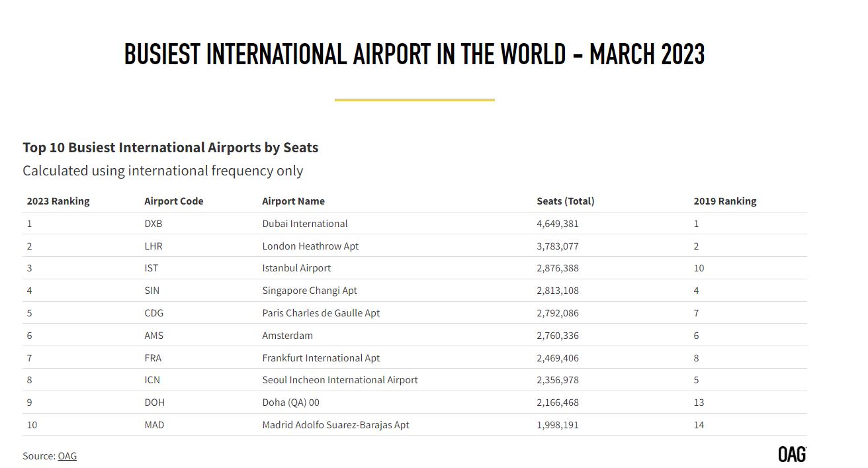Select Madrid Adolfo Suarez-Barajas Apt cell
This screenshot has height=468, width=868.
(335, 425)
